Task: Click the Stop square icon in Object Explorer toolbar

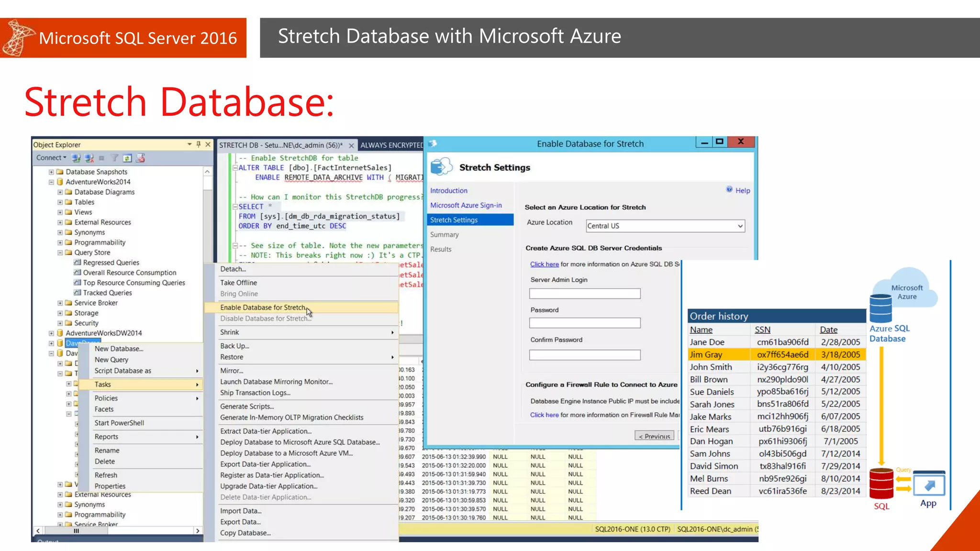Action: pyautogui.click(x=101, y=158)
